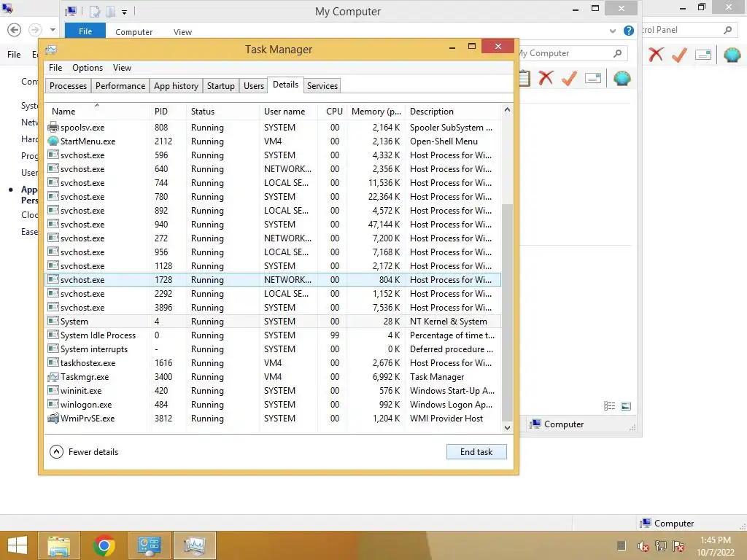The image size is (747, 560).
Task: Open Task Manager View menu
Action: (x=122, y=68)
